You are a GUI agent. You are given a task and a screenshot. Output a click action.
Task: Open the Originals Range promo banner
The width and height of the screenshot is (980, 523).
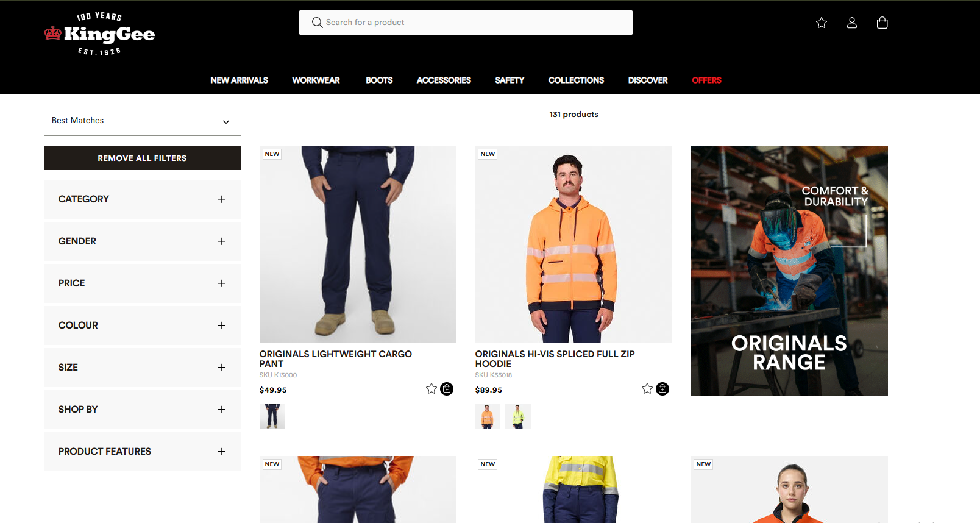(789, 271)
